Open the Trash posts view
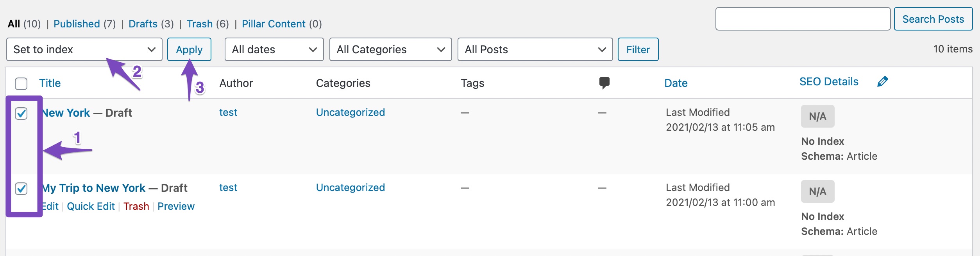The height and width of the screenshot is (256, 980). point(200,24)
